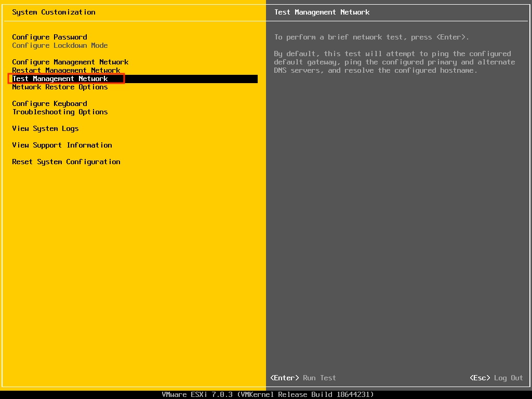Select Configure Management Network
Screen dimensions: 532x399
(x=70, y=62)
